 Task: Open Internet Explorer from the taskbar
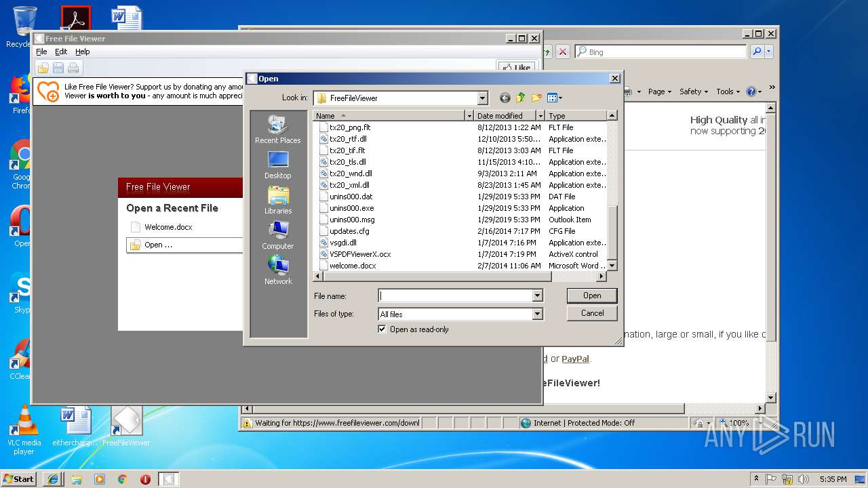pyautogui.click(x=54, y=479)
